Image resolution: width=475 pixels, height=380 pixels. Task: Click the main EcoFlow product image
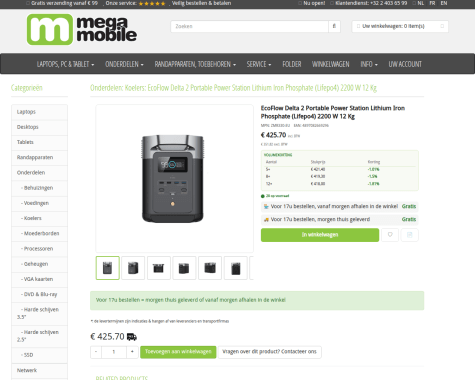174,178
